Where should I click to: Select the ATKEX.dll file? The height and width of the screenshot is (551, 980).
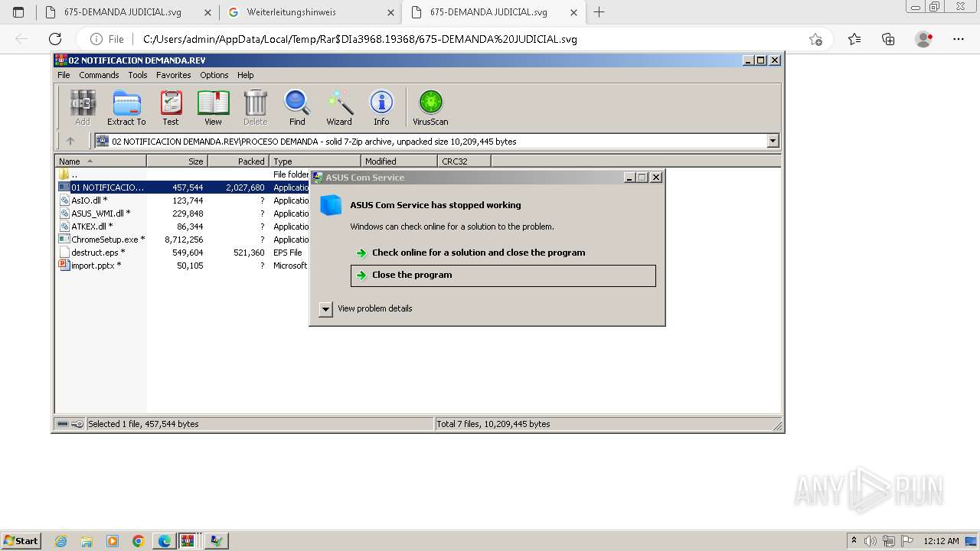[x=183, y=227]
